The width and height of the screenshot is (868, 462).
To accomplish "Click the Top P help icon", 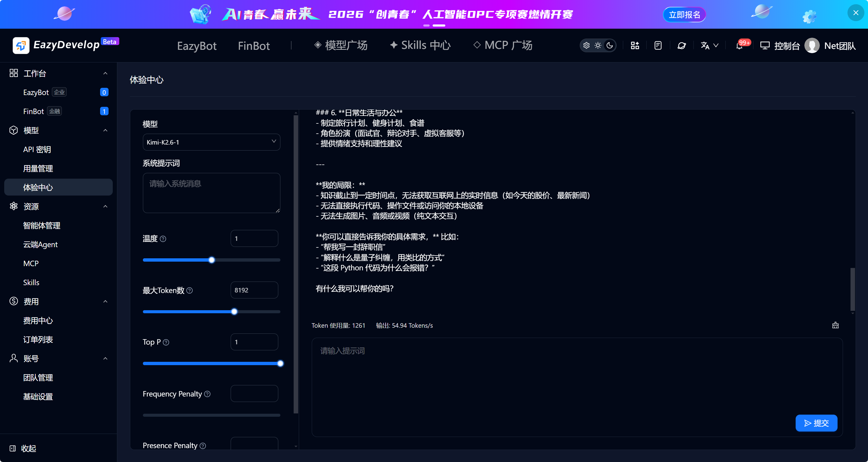I will point(166,342).
